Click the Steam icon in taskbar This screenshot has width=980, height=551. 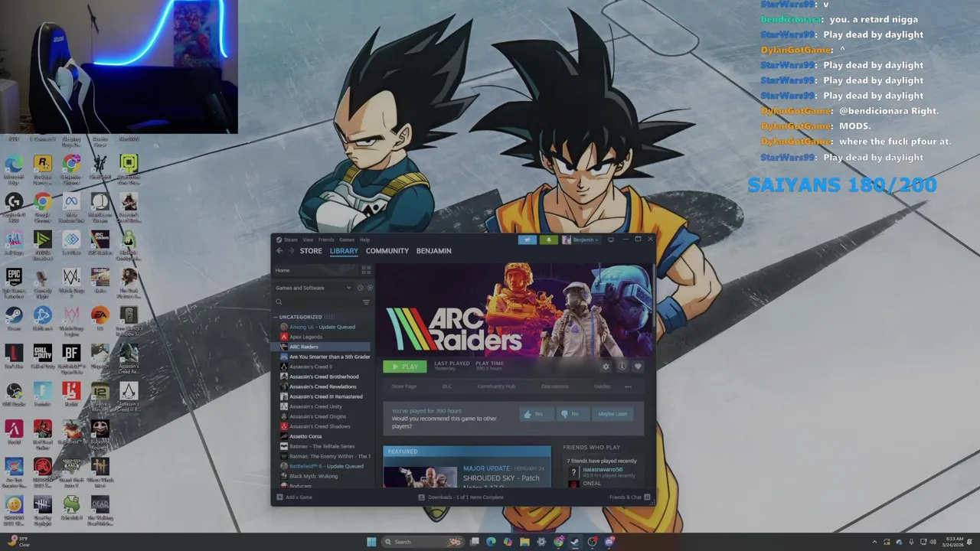[575, 542]
